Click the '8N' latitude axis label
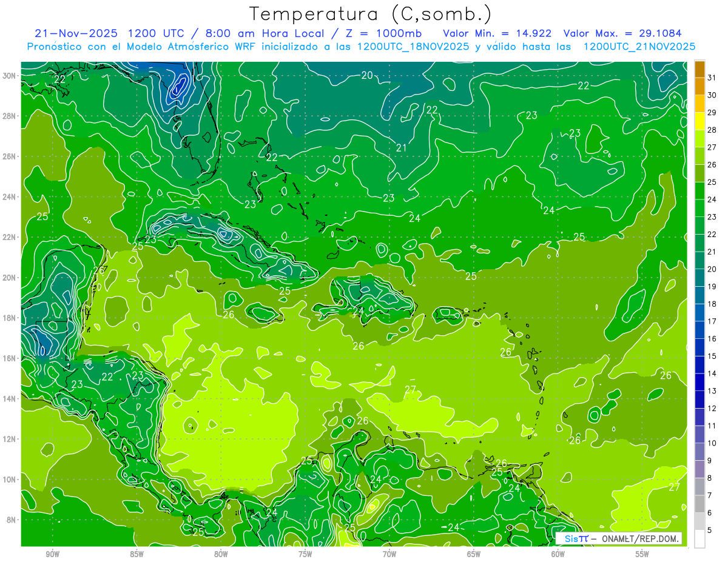This screenshot has width=728, height=562. point(12,520)
